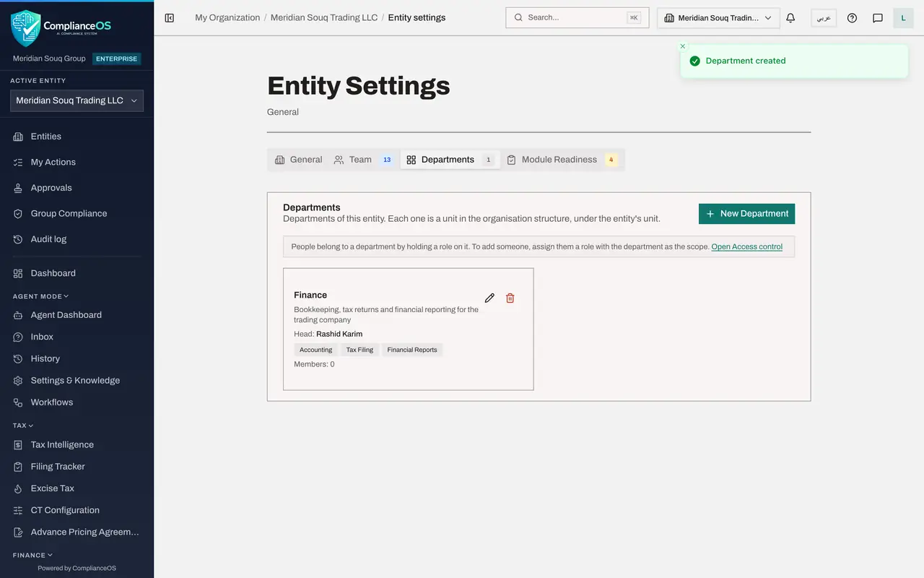924x578 pixels.
Task: Click the Financial Reports tag
Action: click(412, 350)
